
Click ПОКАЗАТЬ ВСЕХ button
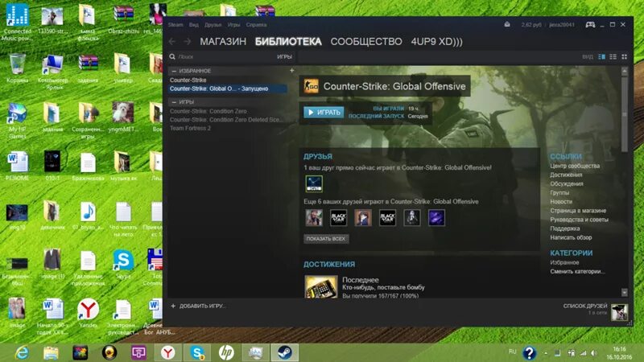(326, 238)
